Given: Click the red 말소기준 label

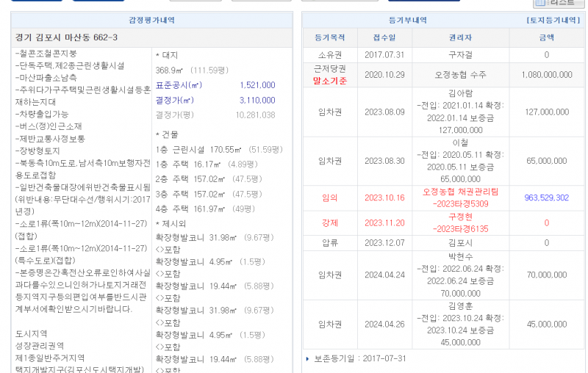Looking at the screenshot, I should [x=330, y=81].
